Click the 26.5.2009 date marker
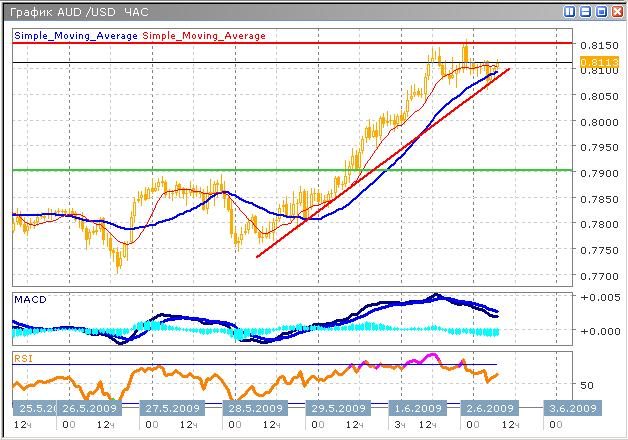This screenshot has height=440, width=628. click(x=88, y=408)
